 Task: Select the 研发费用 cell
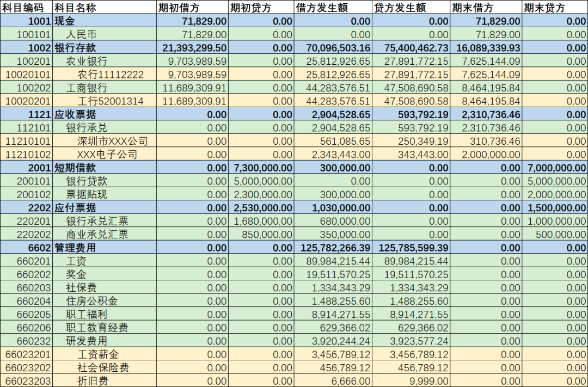104,341
